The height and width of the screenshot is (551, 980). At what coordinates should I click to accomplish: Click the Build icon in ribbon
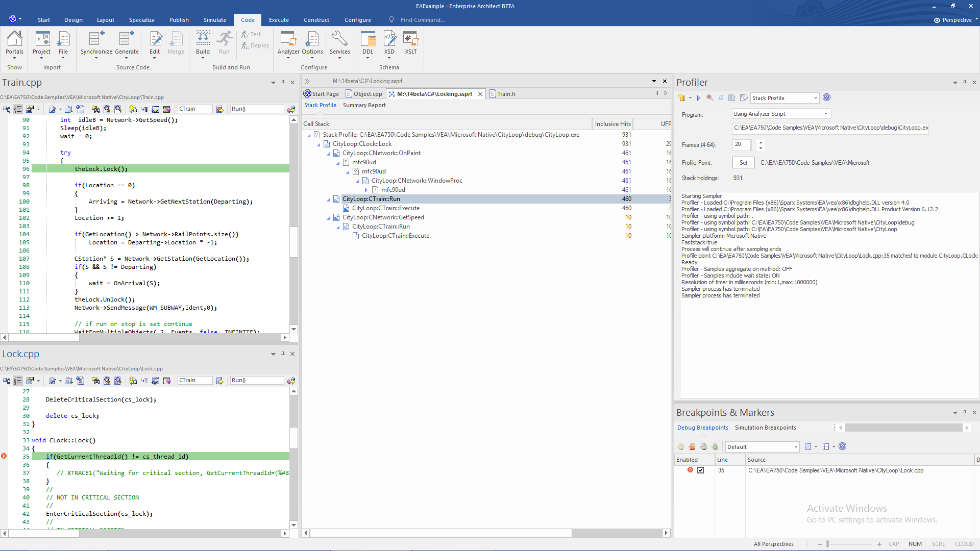point(203,40)
